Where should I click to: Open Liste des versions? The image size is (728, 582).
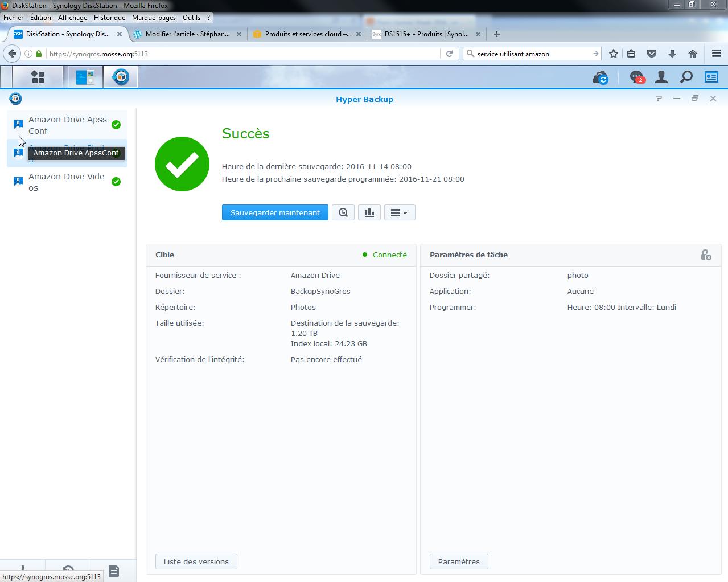click(x=196, y=561)
